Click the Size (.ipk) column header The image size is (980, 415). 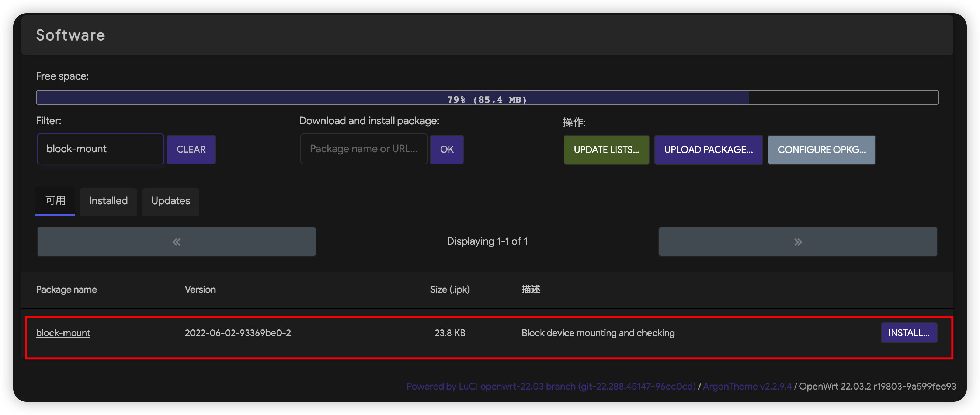[449, 289]
